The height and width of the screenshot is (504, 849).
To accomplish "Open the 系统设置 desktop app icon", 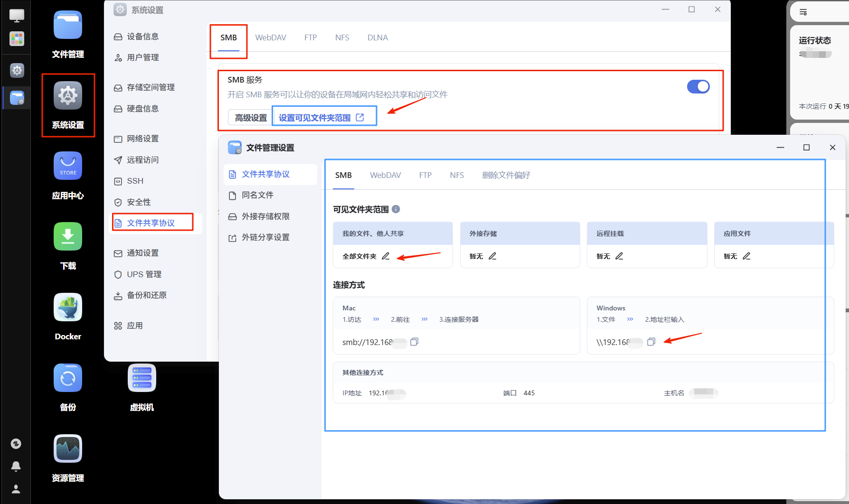I will click(x=68, y=96).
